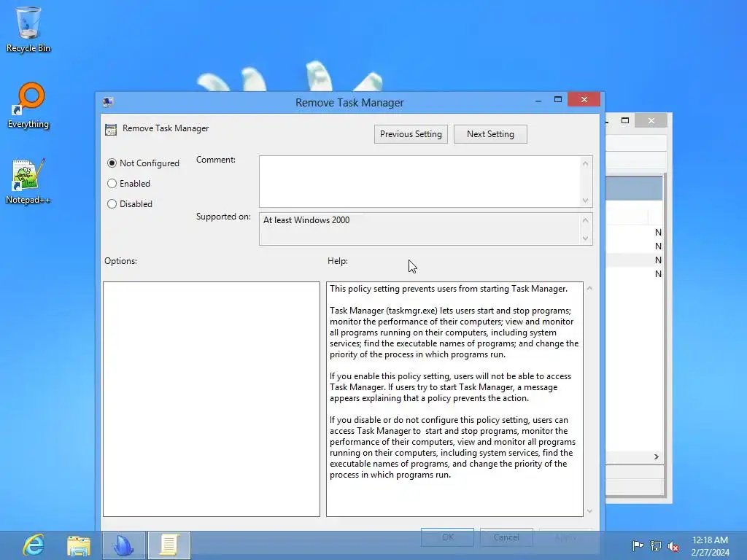747x560 pixels.
Task: Click the "At least Windows 2000" text
Action: 306,220
